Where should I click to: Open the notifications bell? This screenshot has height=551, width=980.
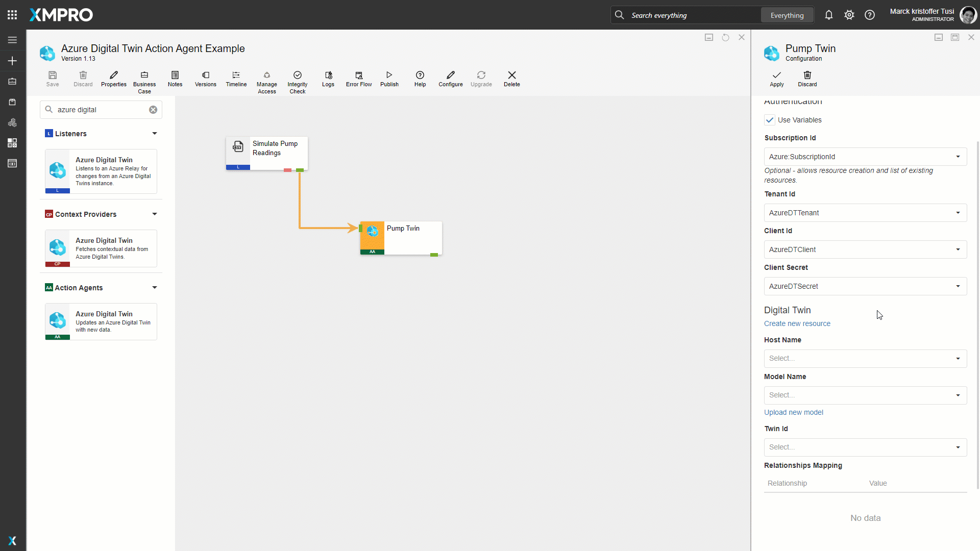point(828,15)
